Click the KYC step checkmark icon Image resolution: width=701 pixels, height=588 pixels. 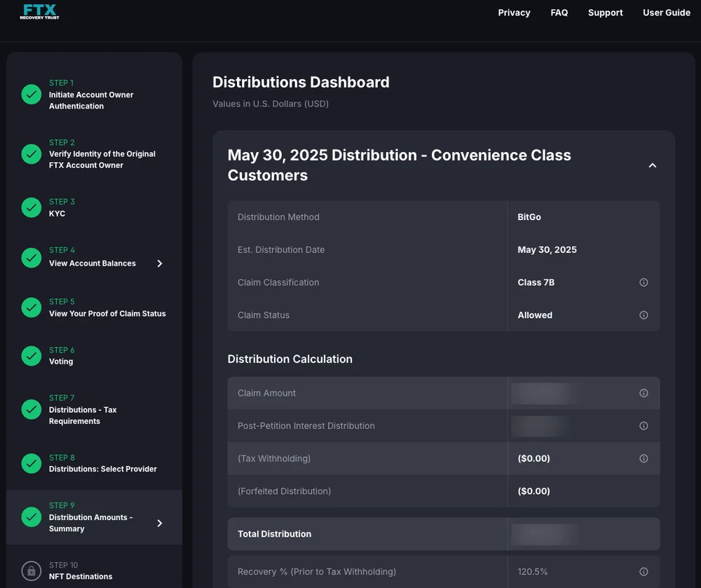[x=32, y=207]
